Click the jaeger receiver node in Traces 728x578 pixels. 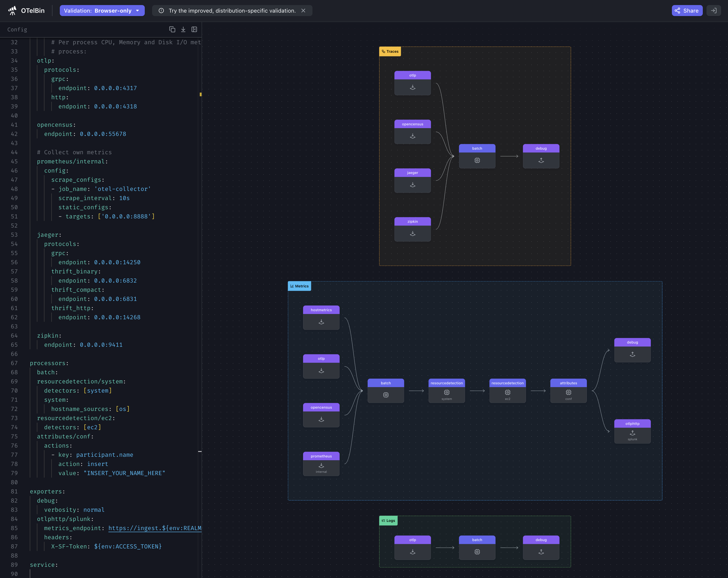click(x=412, y=180)
